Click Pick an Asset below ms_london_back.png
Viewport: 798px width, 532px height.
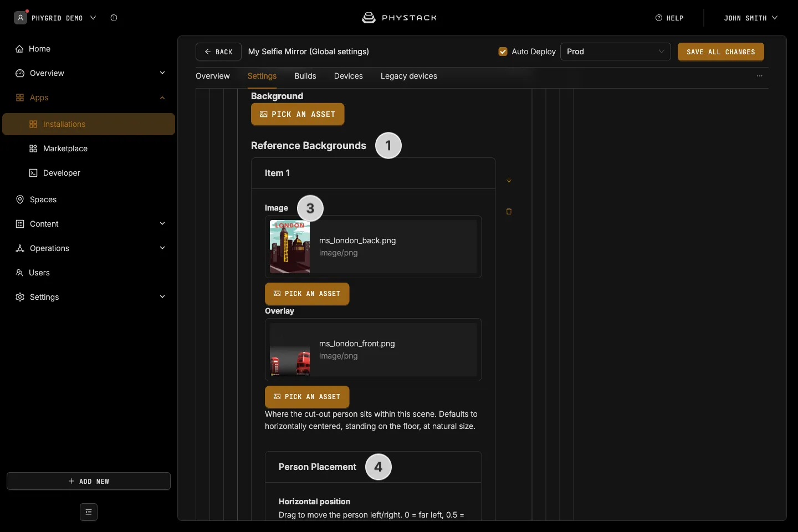pyautogui.click(x=307, y=294)
